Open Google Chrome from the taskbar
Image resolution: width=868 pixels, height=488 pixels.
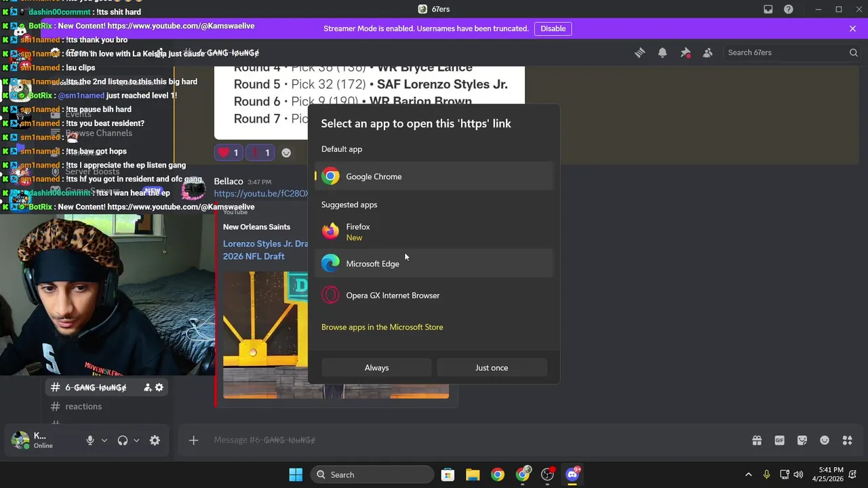498,474
